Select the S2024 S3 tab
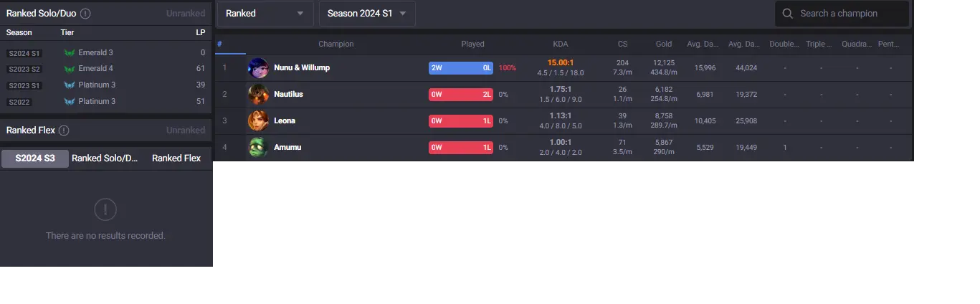 [35, 158]
